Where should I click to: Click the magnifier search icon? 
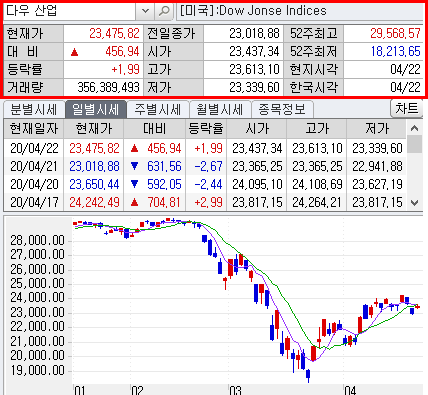164,11
